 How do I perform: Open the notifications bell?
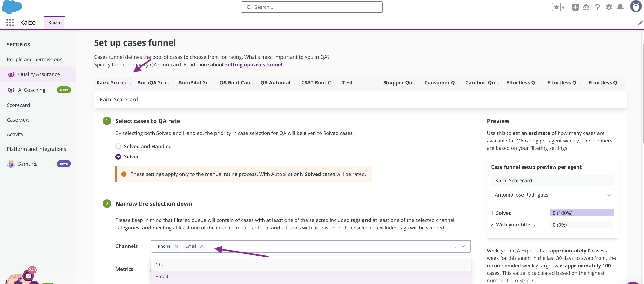point(620,7)
